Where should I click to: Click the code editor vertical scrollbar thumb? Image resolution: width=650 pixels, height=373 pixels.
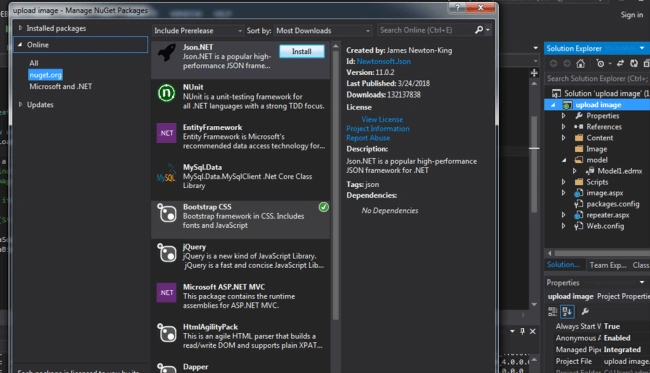[534, 164]
